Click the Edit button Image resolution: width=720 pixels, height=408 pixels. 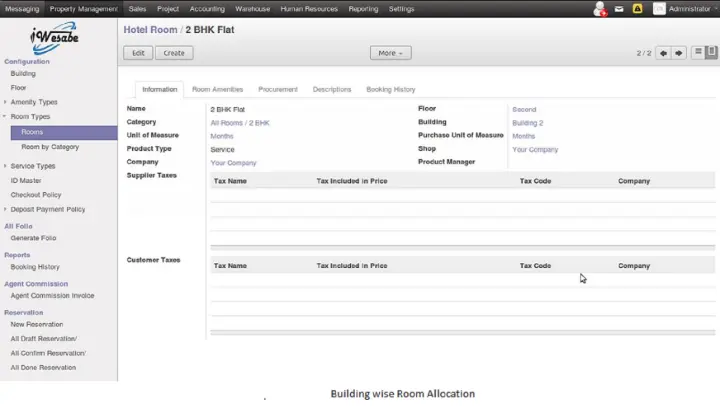click(x=138, y=53)
